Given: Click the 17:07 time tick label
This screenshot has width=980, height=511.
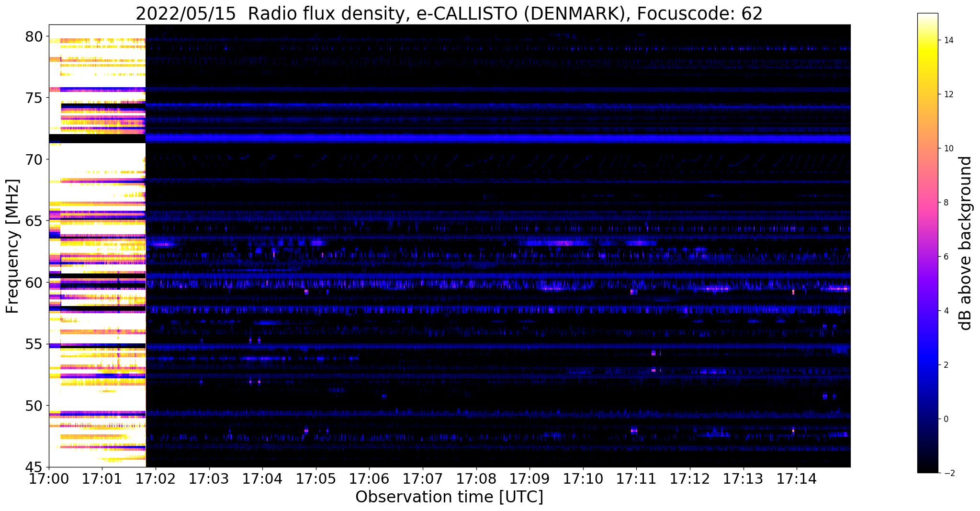Looking at the screenshot, I should pyautogui.click(x=423, y=478).
